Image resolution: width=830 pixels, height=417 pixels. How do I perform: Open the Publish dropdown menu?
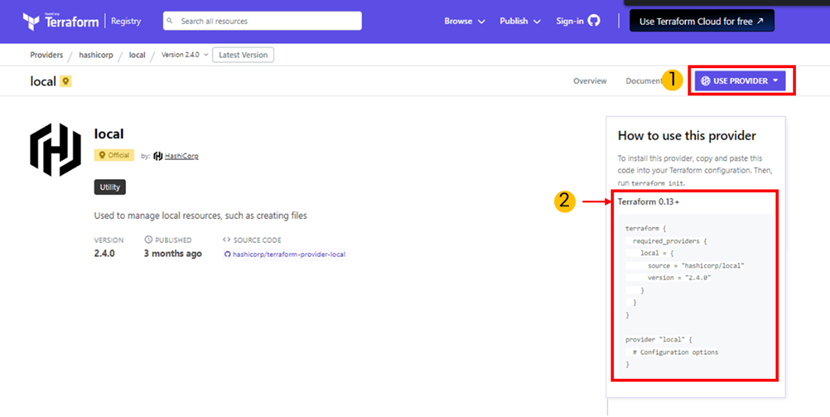click(520, 21)
